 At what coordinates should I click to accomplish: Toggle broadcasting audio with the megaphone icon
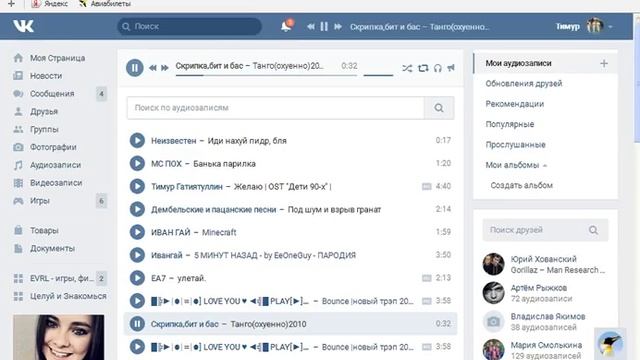tap(451, 68)
